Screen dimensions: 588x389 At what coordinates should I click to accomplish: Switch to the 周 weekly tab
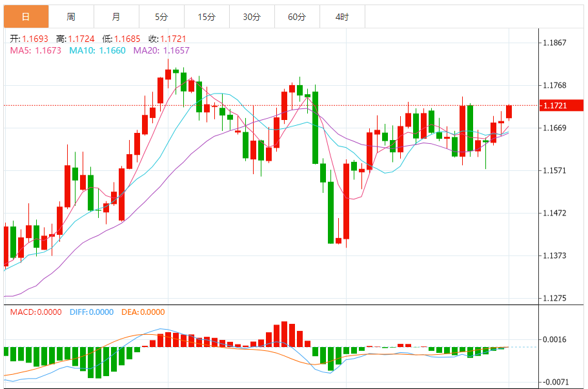point(71,17)
